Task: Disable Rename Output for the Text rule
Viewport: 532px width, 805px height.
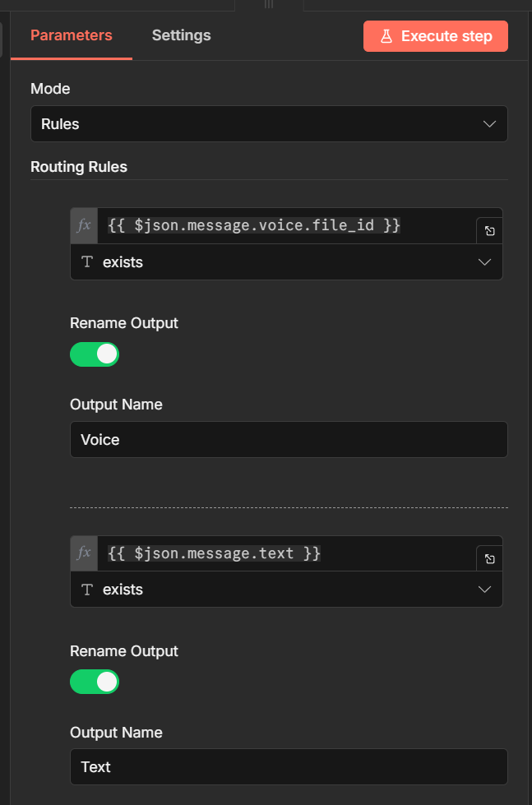Action: [x=95, y=682]
